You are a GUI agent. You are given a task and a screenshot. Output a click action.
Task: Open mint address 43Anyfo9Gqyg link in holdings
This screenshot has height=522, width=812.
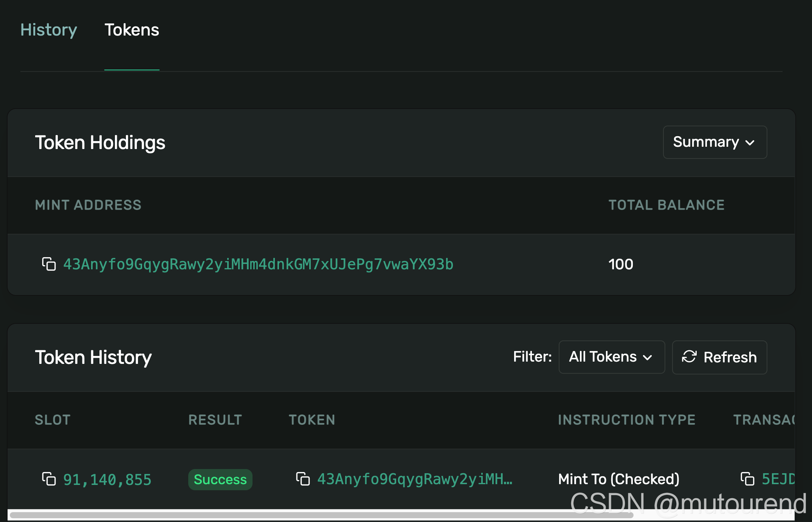pyautogui.click(x=258, y=264)
